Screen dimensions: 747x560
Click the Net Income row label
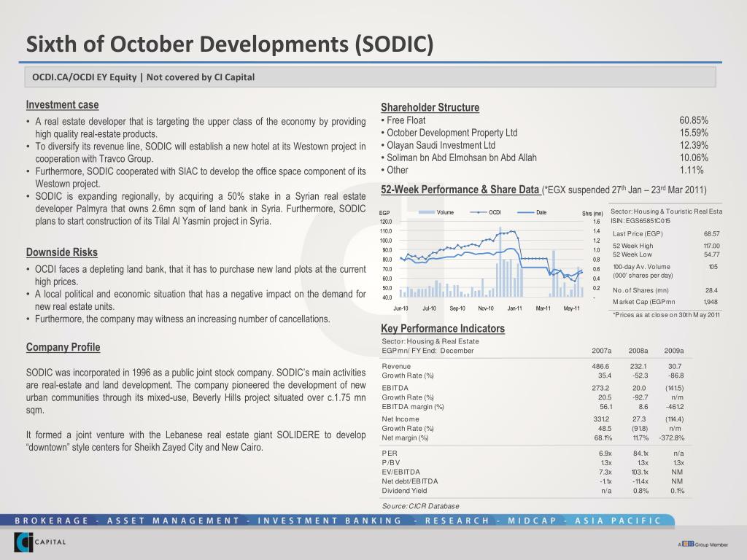(x=400, y=419)
